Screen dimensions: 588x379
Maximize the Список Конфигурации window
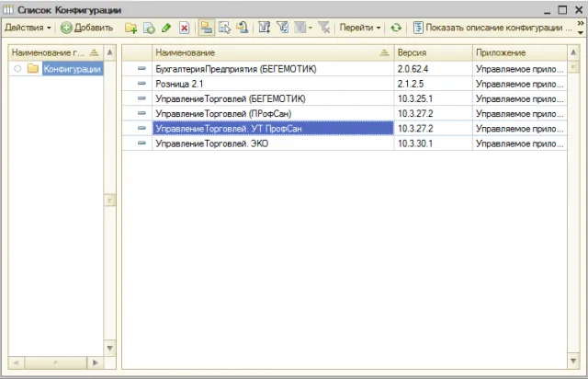pyautogui.click(x=562, y=10)
